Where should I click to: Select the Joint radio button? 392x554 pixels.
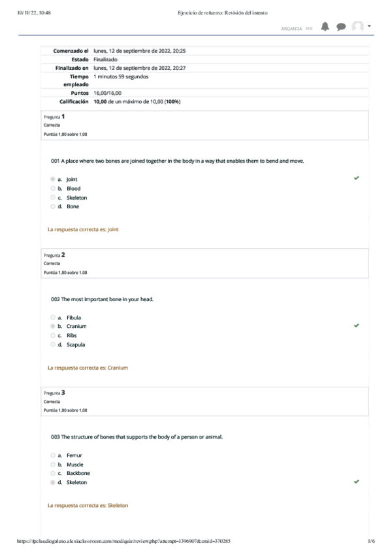coord(53,179)
